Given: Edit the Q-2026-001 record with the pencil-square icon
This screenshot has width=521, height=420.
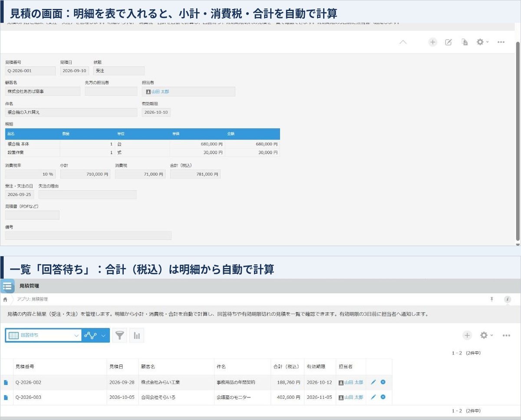Looking at the screenshot, I should pyautogui.click(x=448, y=42).
